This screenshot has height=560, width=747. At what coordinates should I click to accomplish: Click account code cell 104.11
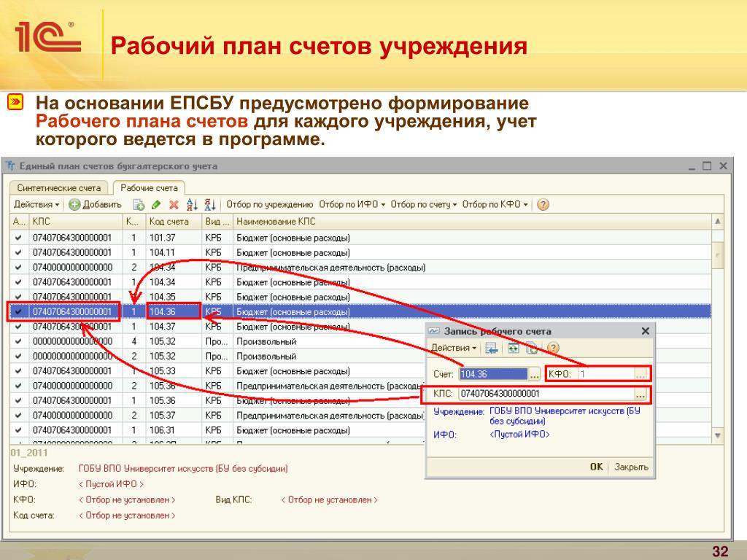click(174, 252)
